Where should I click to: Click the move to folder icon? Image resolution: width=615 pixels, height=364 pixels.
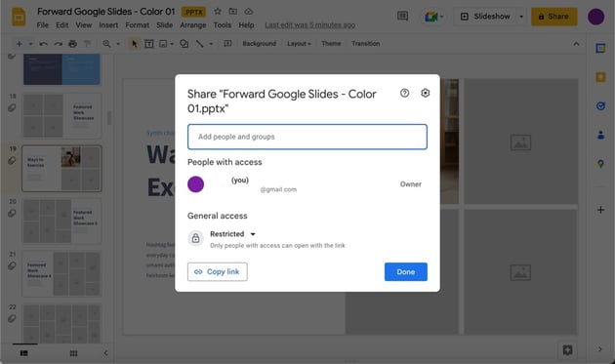pos(233,12)
